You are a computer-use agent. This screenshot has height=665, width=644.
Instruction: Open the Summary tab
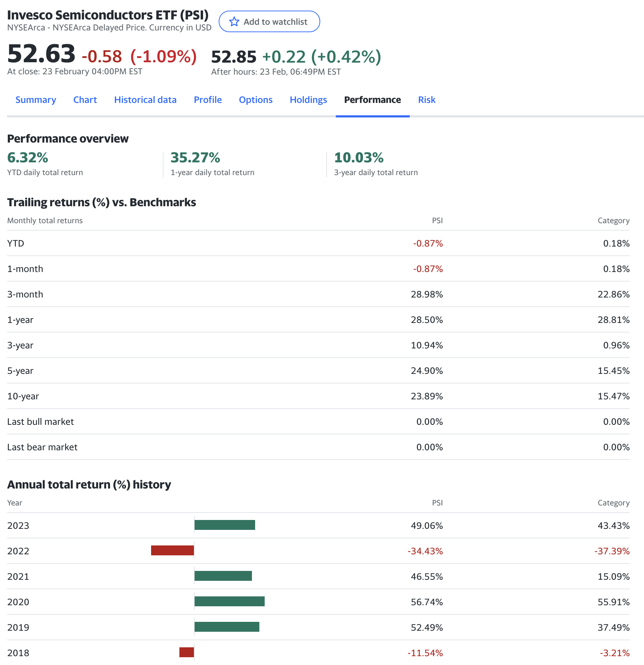[x=36, y=100]
